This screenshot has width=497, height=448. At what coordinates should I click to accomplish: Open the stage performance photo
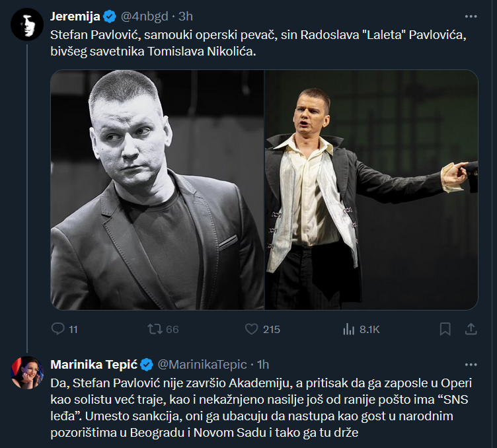[371, 190]
